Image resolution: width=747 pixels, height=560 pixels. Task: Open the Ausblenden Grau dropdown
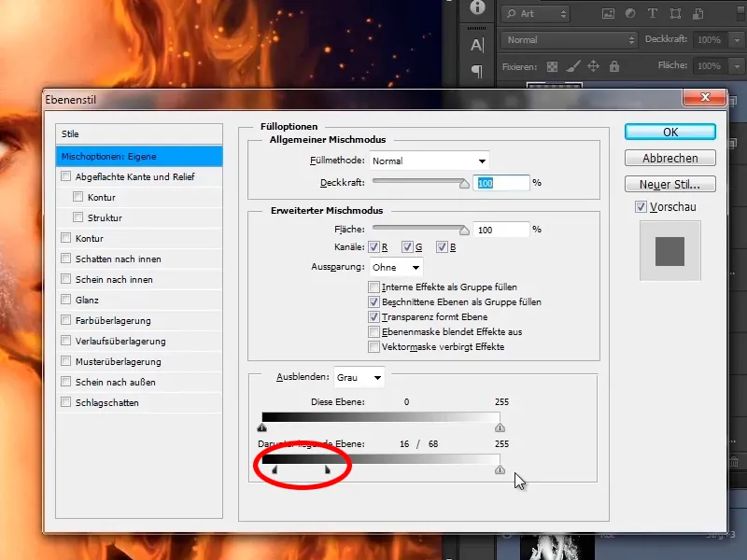(359, 378)
